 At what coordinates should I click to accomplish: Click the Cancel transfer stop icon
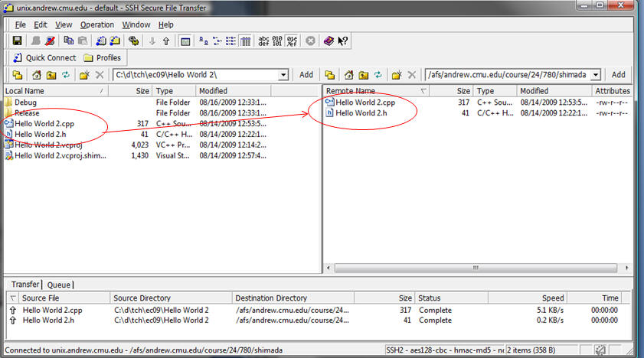click(310, 41)
